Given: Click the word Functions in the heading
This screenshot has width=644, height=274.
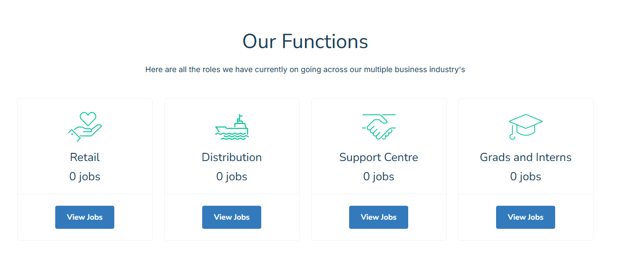Looking at the screenshot, I should (x=325, y=41).
